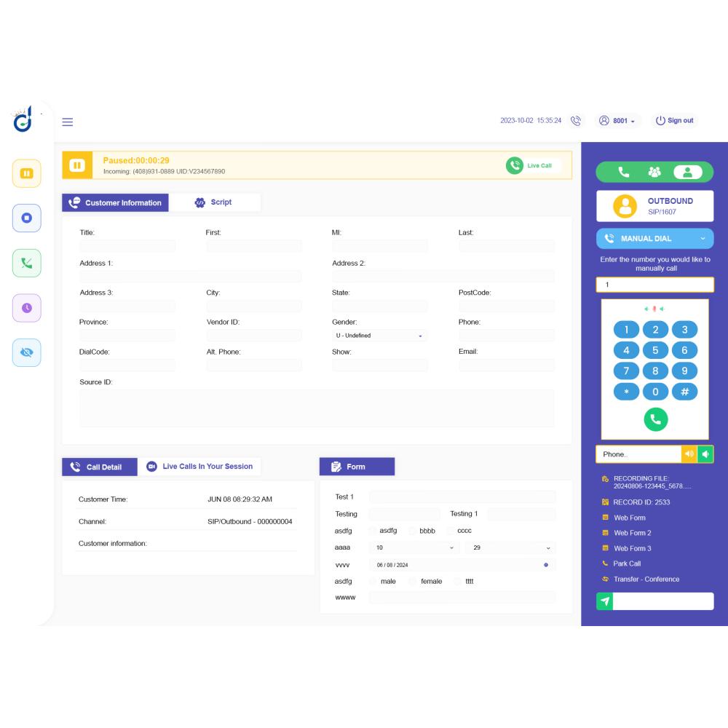
Task: Click the purple clock icon in sidebar
Action: coord(27,308)
